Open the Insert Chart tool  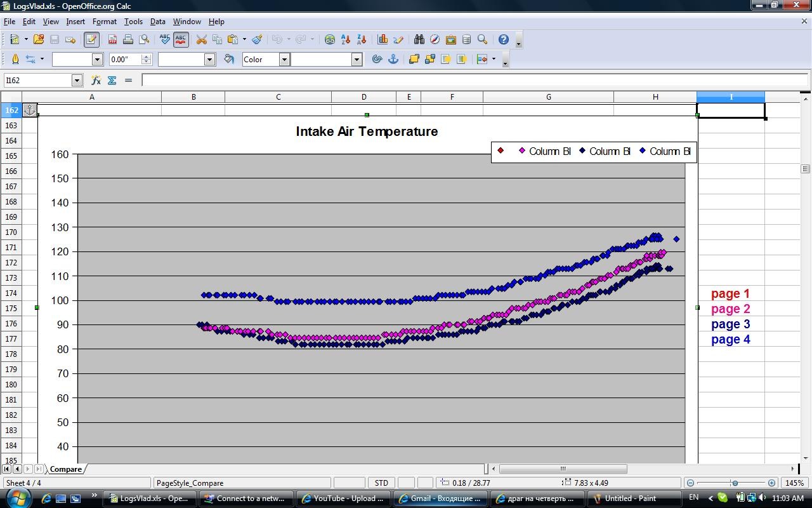383,39
